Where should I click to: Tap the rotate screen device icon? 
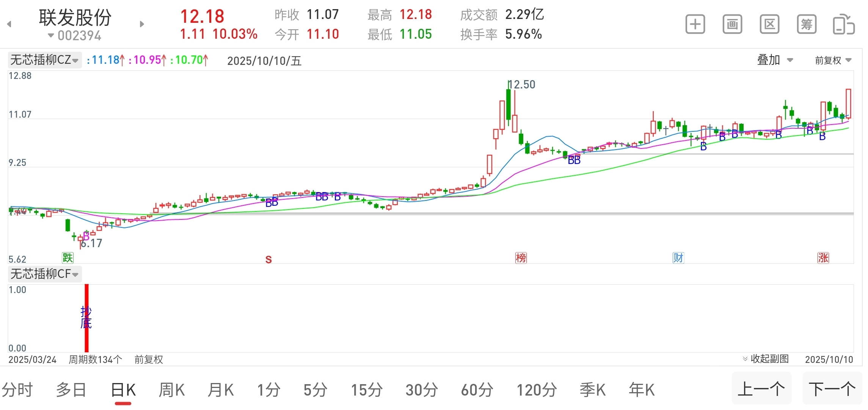coord(843,25)
